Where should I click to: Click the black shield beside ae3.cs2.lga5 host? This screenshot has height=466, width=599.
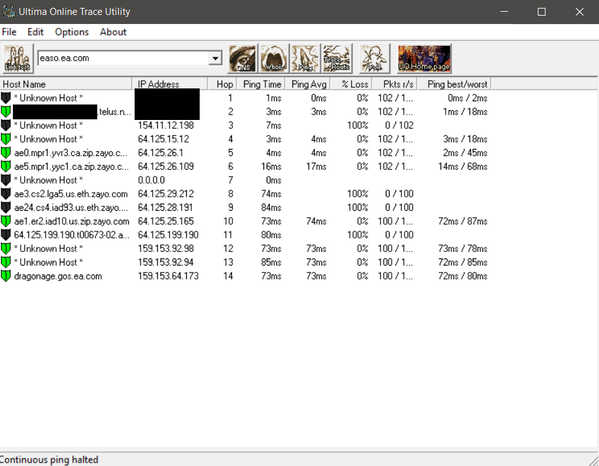[x=6, y=194]
